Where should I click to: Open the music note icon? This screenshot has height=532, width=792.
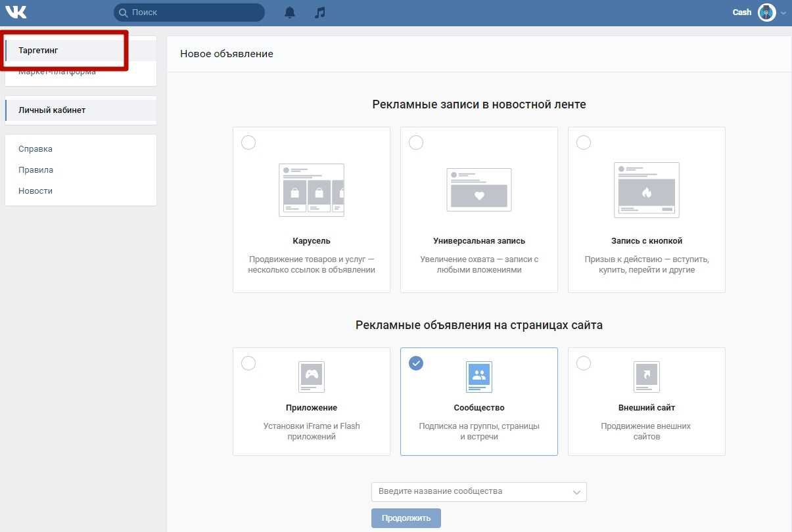(320, 12)
